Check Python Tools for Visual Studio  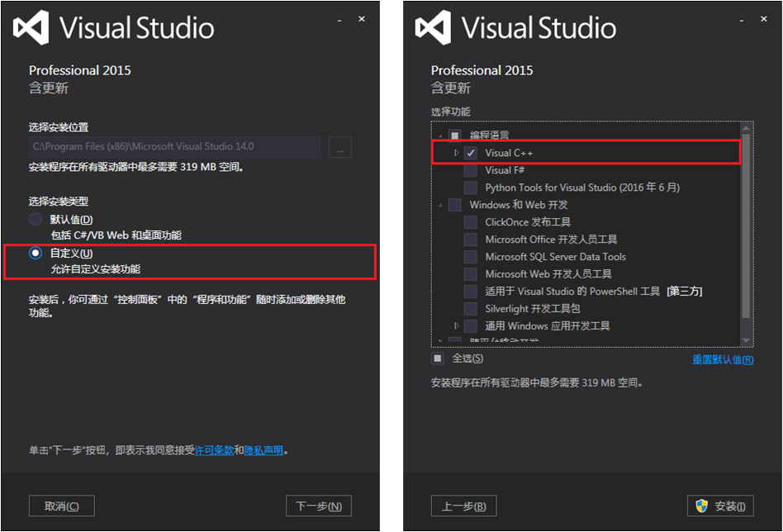(471, 188)
